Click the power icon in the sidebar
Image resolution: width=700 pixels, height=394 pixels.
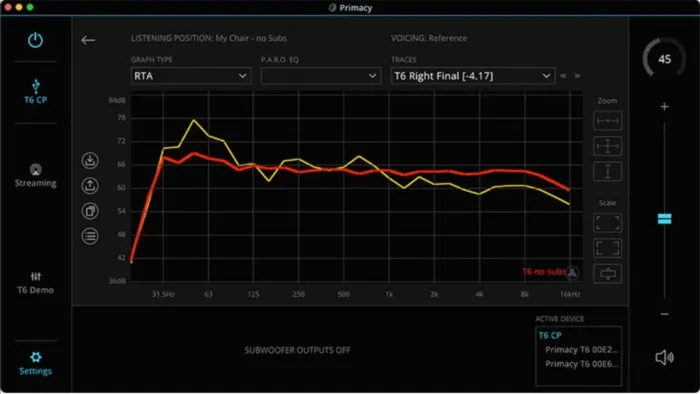click(35, 40)
